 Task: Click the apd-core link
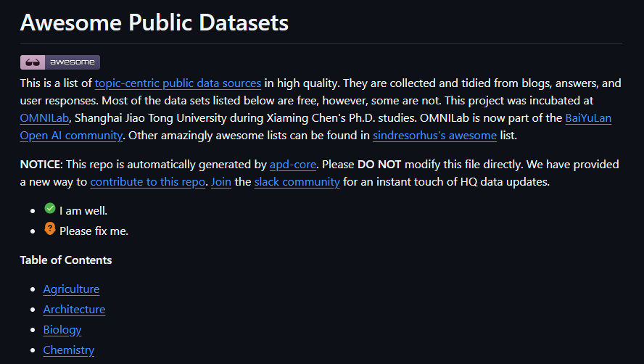[x=293, y=165]
